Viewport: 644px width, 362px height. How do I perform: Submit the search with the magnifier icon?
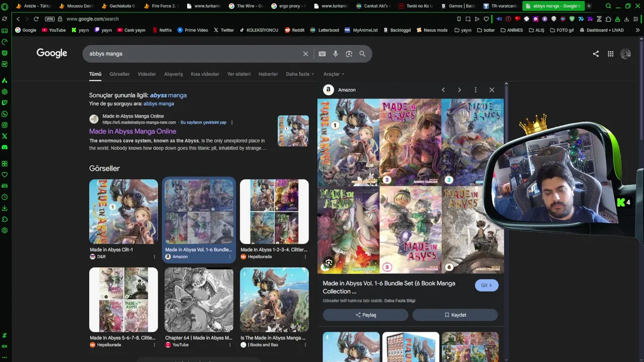click(362, 54)
